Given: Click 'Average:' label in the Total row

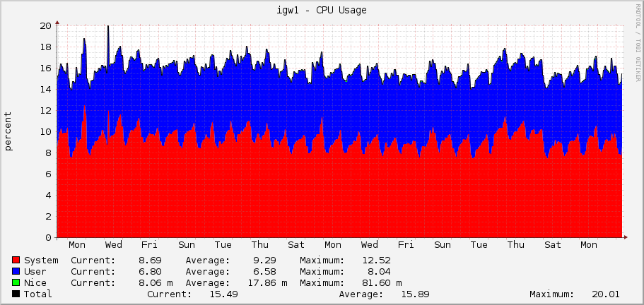Looking at the screenshot, I should point(361,294).
